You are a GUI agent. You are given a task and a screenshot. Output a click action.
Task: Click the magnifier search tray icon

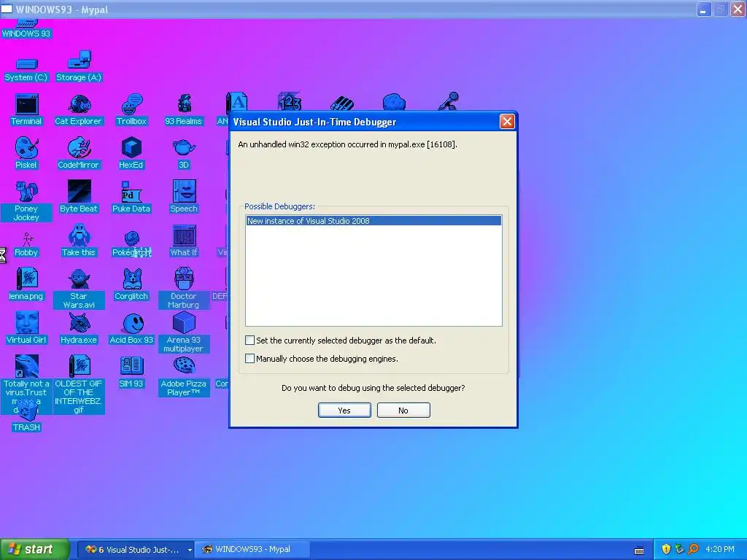pos(694,549)
